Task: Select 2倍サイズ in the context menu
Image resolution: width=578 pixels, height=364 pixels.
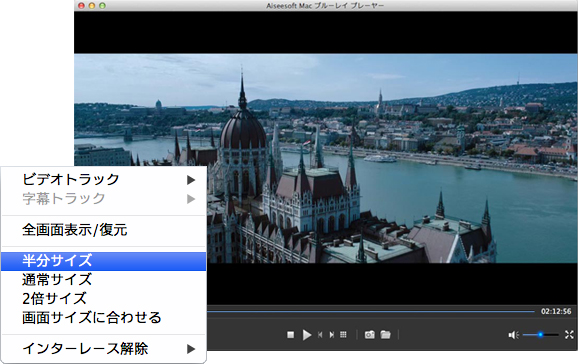Action: point(104,298)
